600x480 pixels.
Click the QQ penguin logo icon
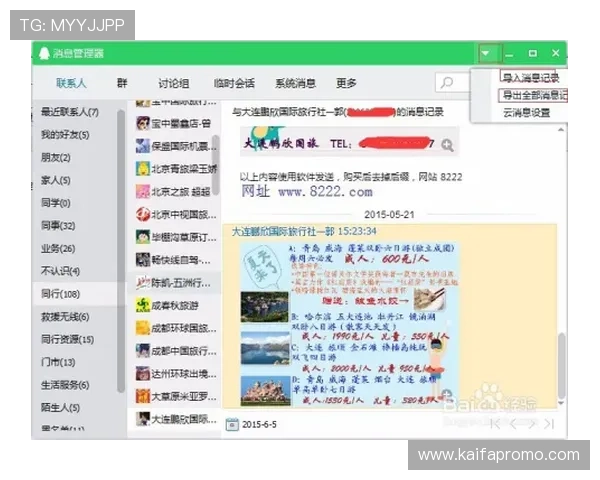coord(45,53)
